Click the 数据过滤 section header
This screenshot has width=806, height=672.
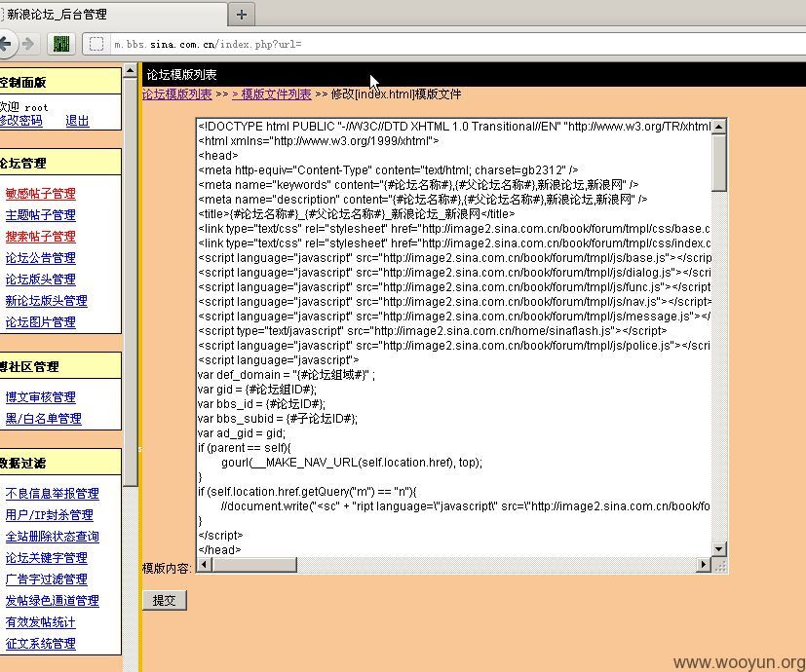tap(59, 463)
